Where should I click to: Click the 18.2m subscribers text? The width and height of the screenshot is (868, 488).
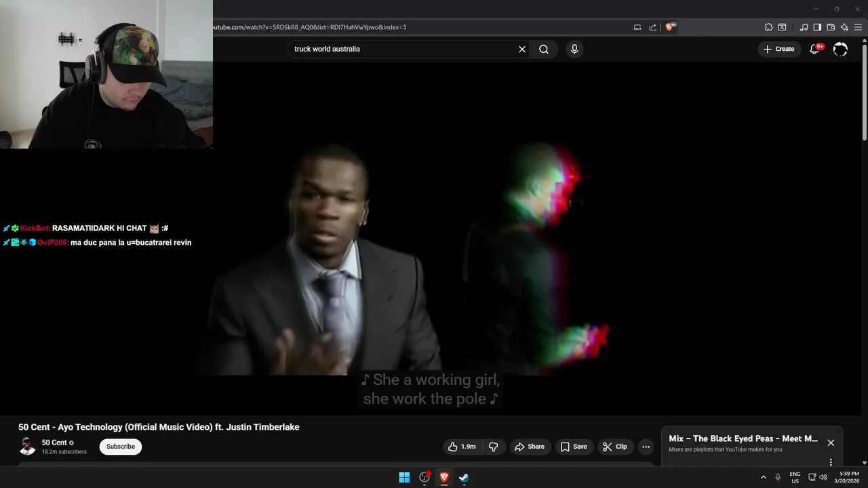coord(64,451)
